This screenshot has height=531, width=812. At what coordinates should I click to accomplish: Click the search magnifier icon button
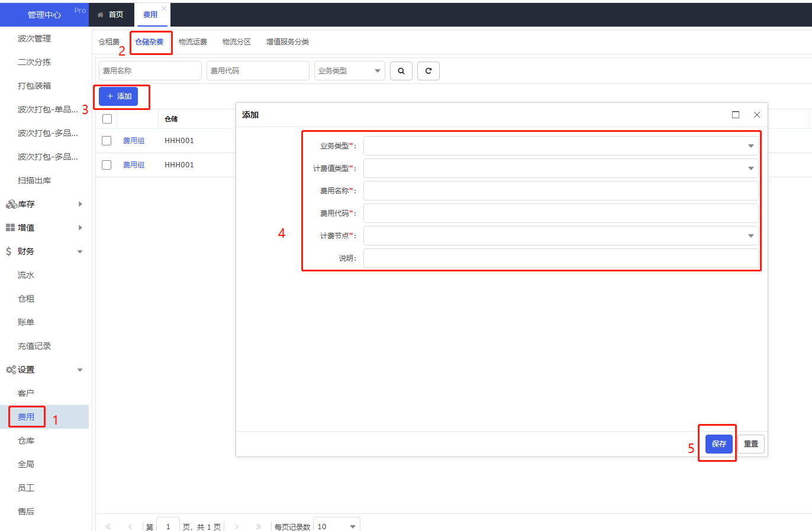(x=401, y=71)
